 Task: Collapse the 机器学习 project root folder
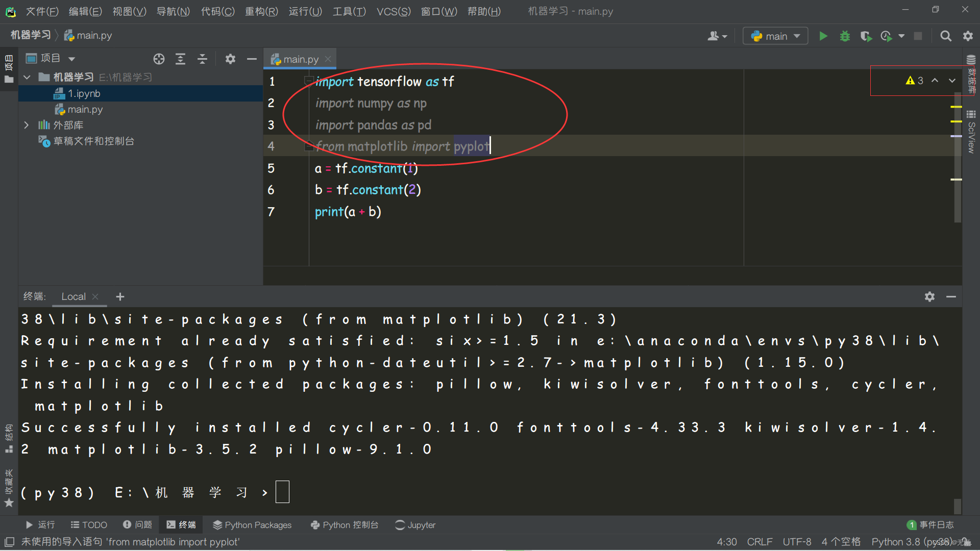coord(27,77)
